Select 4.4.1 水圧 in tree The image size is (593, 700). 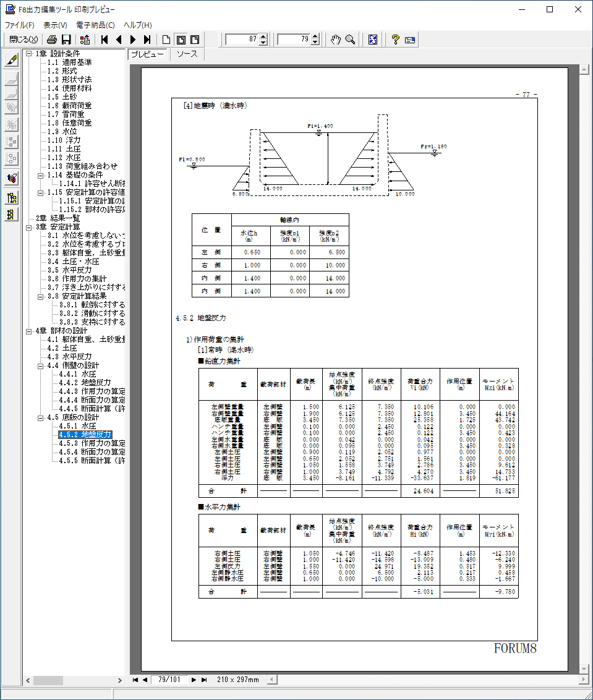coord(78,374)
